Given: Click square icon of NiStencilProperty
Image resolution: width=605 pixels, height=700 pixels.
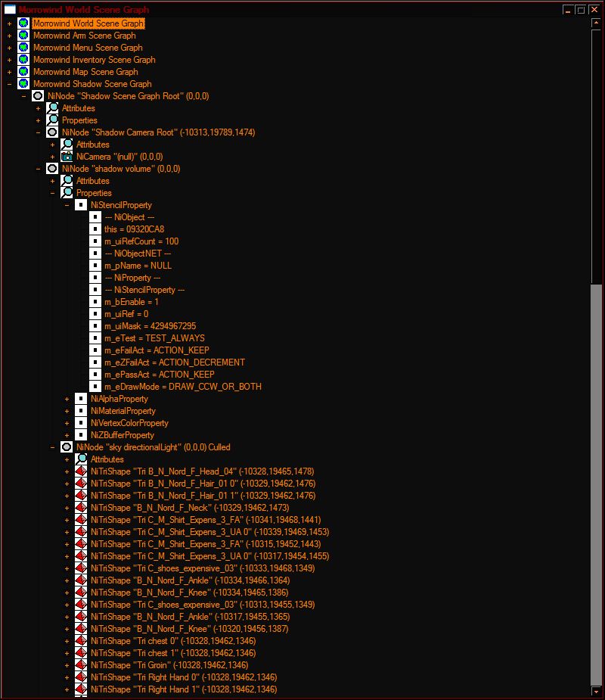Looking at the screenshot, I should [x=81, y=204].
